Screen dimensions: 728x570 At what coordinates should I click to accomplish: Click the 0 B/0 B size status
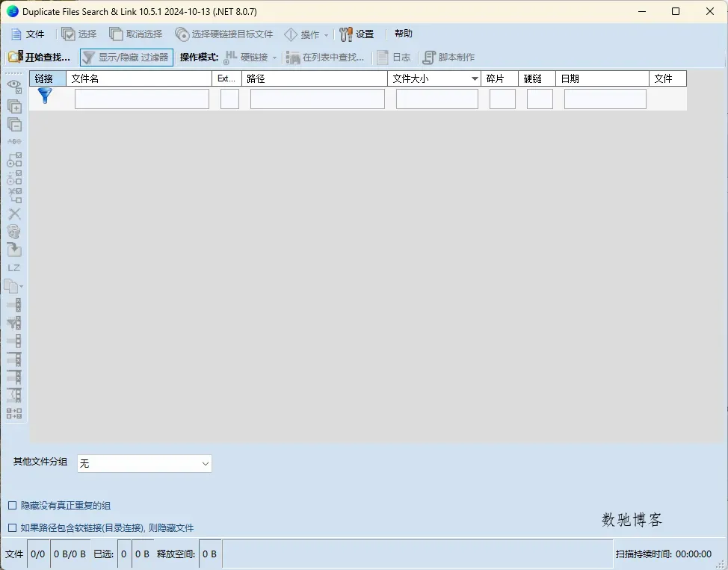tap(70, 554)
